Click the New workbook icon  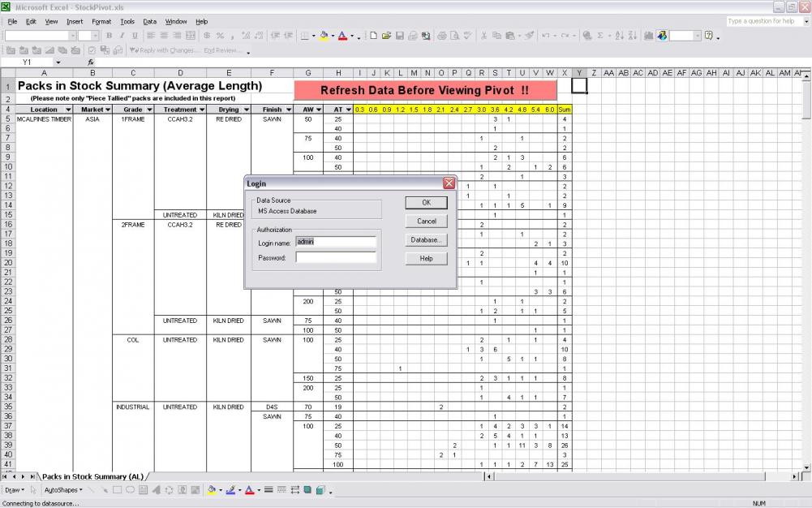[373, 35]
